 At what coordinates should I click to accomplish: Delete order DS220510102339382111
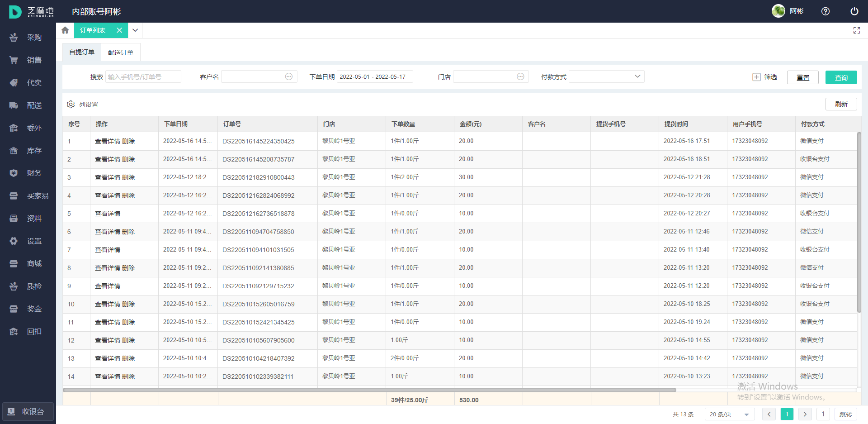point(128,376)
